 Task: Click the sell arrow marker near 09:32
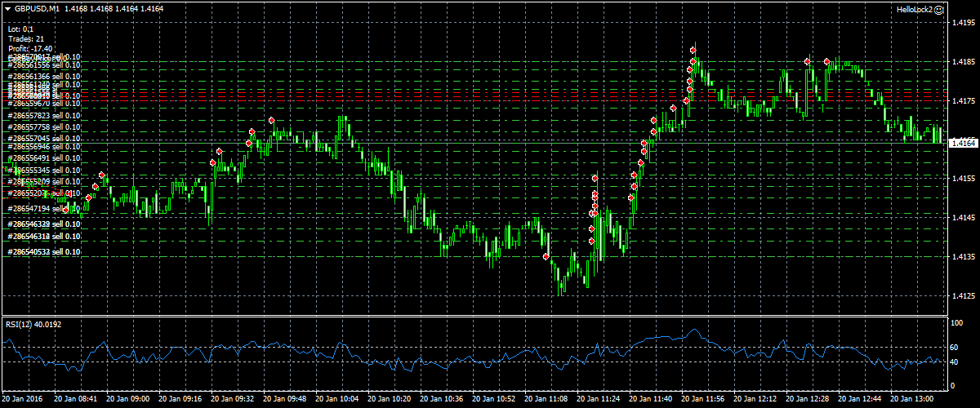(x=220, y=152)
